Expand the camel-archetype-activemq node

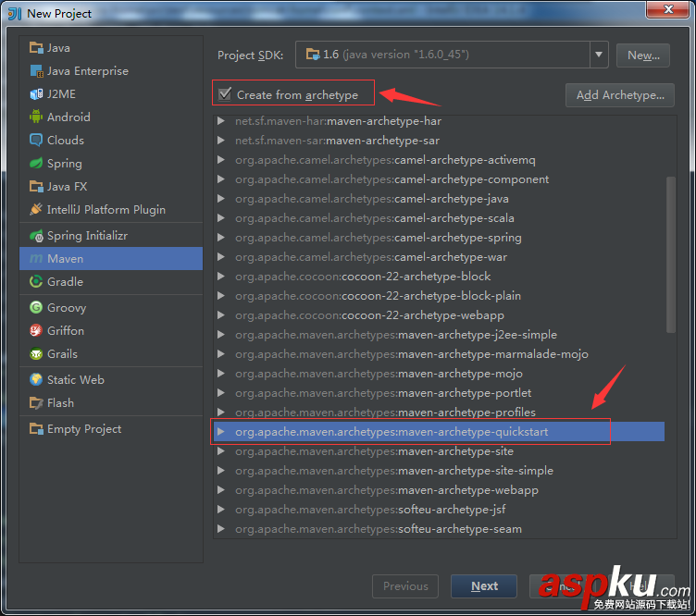220,160
